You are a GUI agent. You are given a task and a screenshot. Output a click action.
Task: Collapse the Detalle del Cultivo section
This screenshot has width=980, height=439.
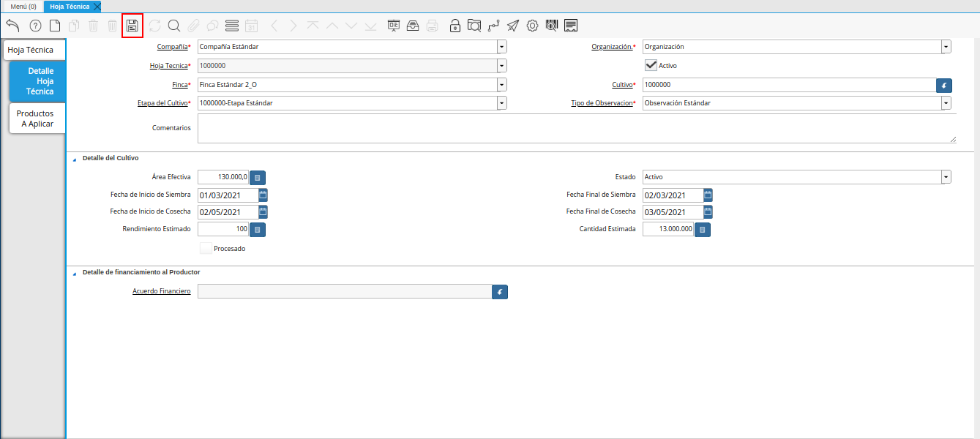point(75,159)
